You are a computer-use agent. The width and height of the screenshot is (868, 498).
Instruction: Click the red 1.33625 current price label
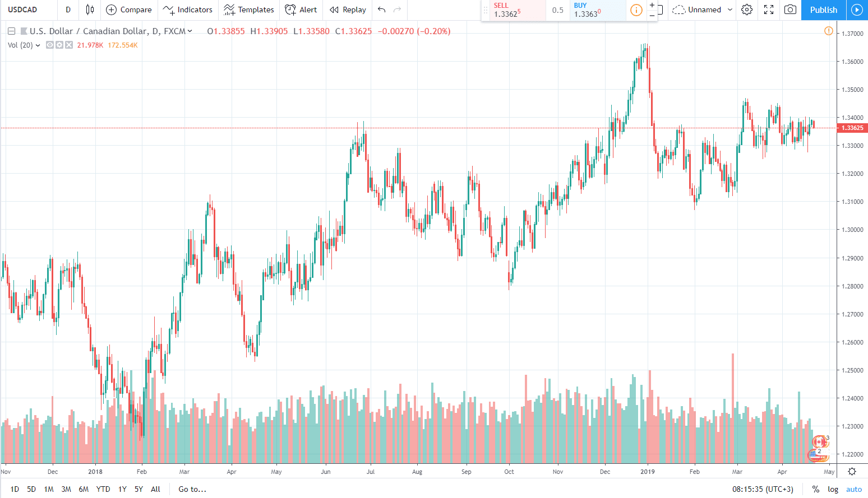(x=852, y=128)
